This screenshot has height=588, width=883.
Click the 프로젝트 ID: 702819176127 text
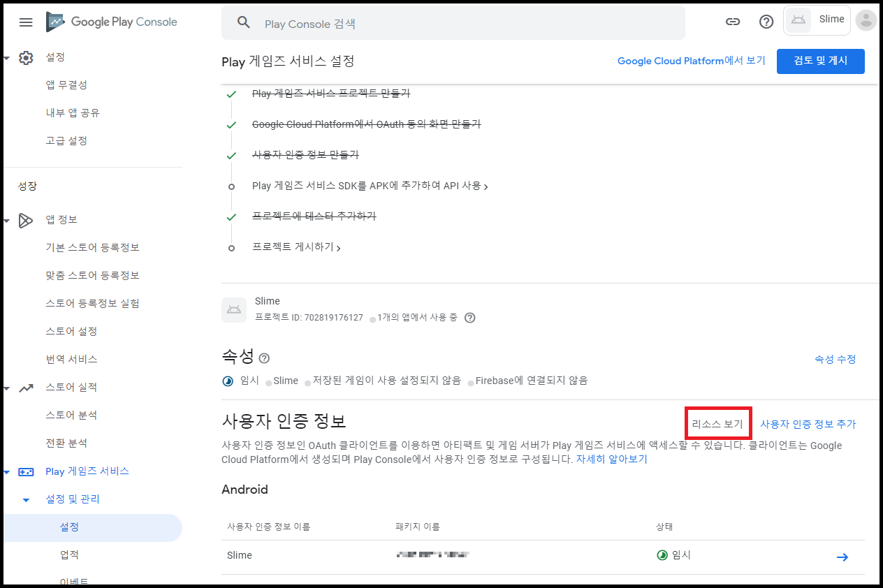(x=309, y=318)
